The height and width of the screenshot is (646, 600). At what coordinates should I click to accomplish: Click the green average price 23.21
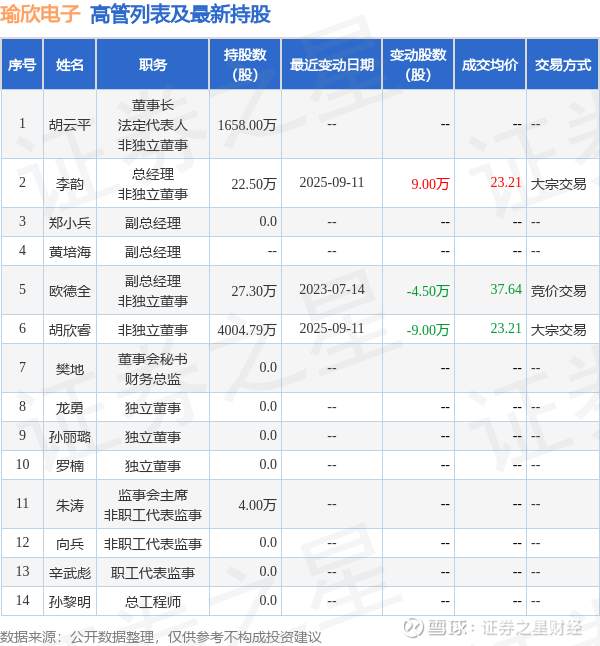coord(506,328)
